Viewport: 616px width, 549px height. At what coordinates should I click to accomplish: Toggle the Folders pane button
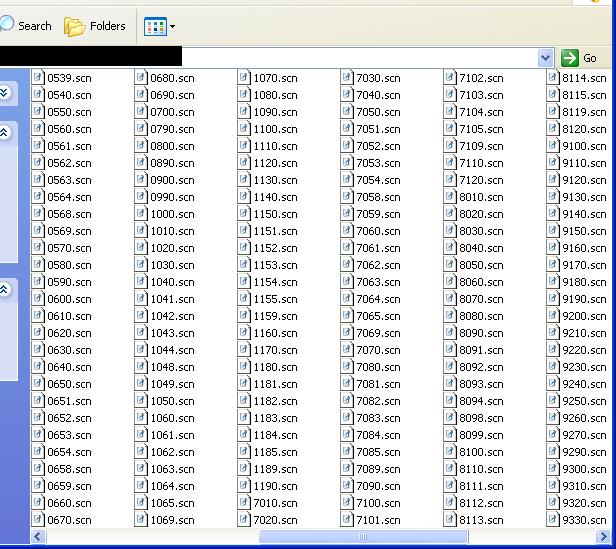(95, 26)
